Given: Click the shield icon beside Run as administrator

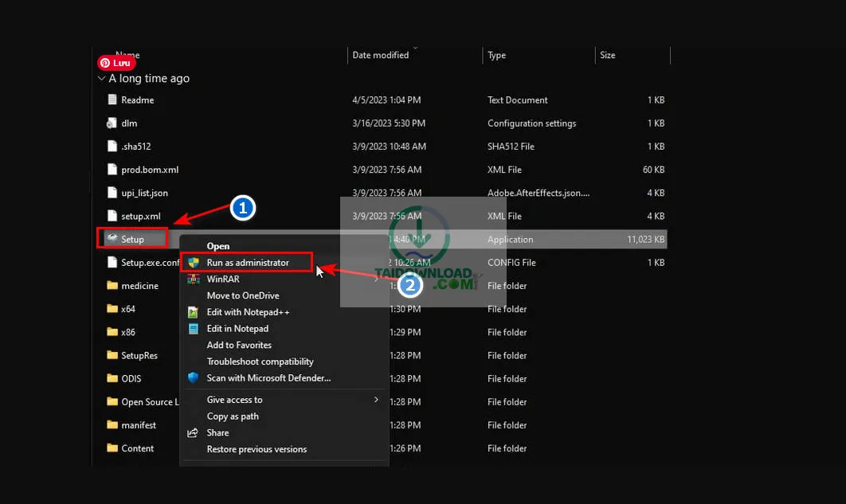Looking at the screenshot, I should click(x=193, y=263).
